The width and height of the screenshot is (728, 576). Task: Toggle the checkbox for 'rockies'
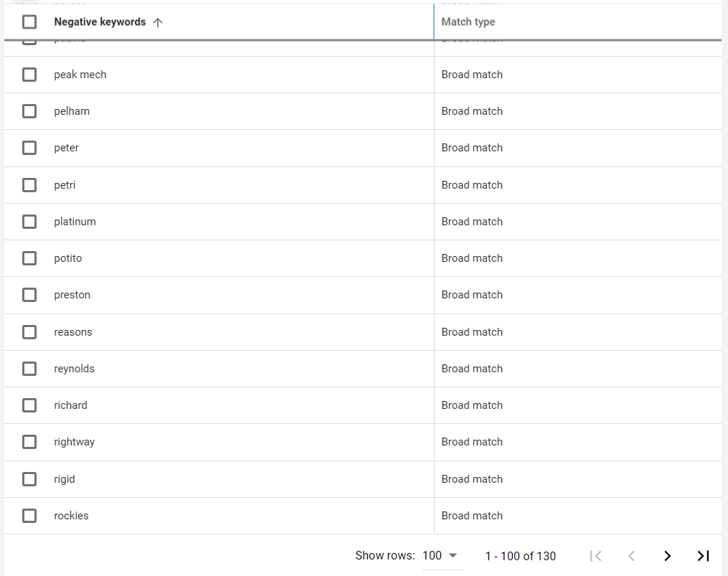click(29, 516)
